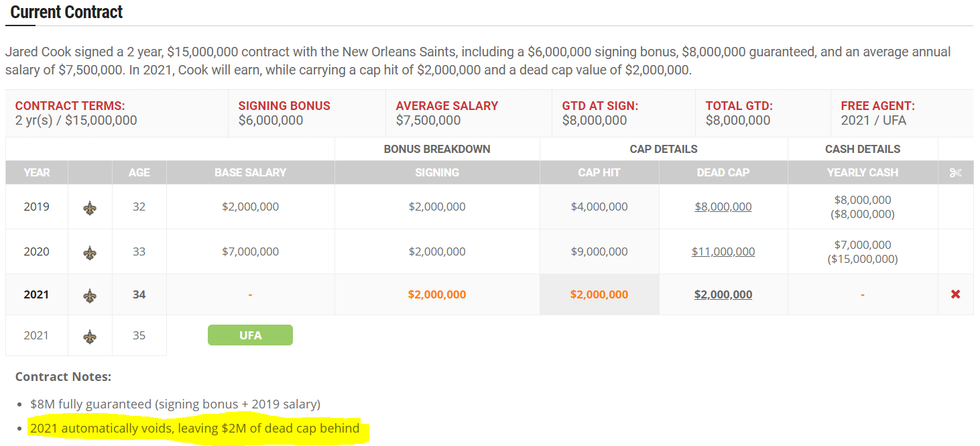Click the YEARLY CASH column header

pyautogui.click(x=863, y=172)
